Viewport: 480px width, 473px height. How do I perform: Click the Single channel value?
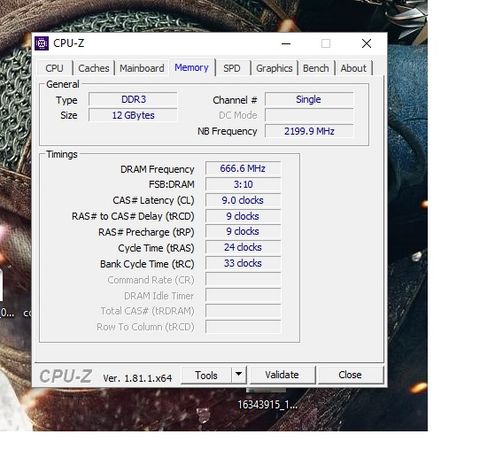coord(309,99)
